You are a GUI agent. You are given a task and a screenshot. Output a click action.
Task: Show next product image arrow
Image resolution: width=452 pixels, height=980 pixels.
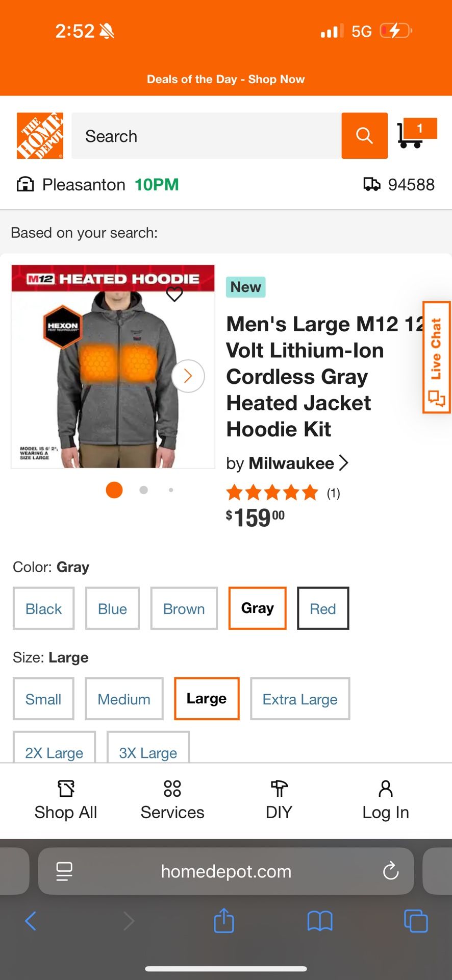(x=188, y=376)
